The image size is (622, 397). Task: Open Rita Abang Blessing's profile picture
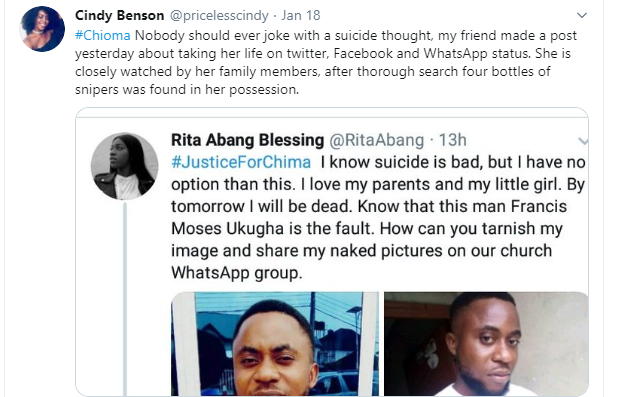125,166
